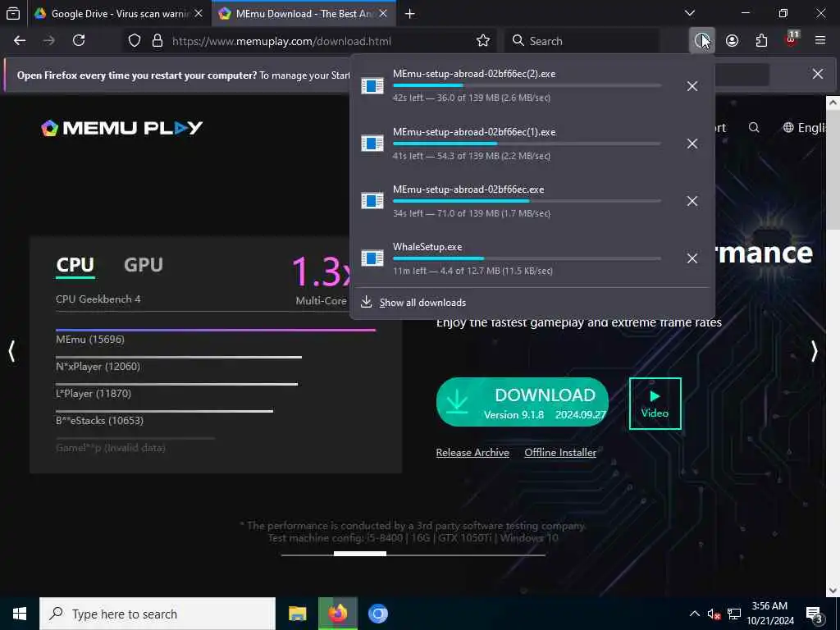Toggle the downloads toolbar button
The width and height of the screenshot is (840, 630).
click(701, 41)
